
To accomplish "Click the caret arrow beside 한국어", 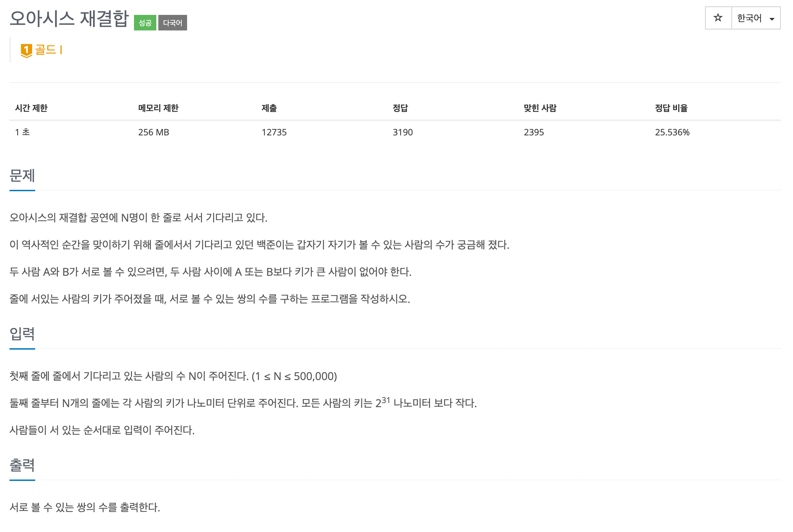I will [x=772, y=19].
